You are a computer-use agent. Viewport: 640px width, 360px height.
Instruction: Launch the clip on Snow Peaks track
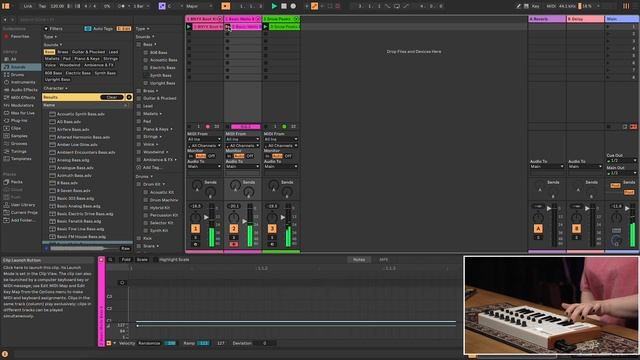pyautogui.click(x=265, y=27)
